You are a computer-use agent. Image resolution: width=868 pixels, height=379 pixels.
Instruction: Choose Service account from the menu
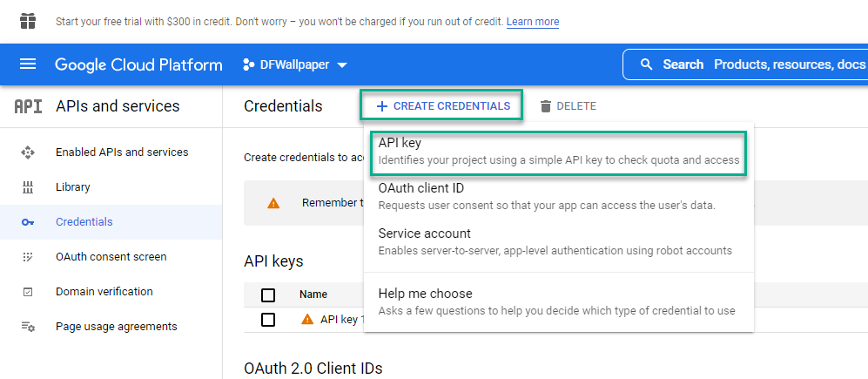click(559, 242)
